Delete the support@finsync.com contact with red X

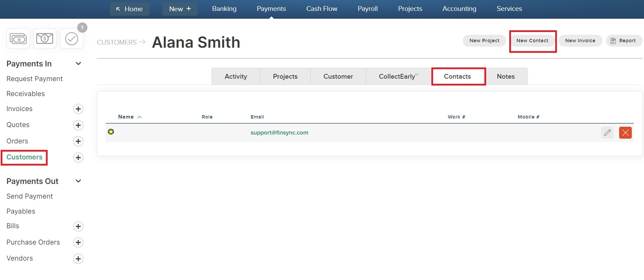(x=625, y=133)
